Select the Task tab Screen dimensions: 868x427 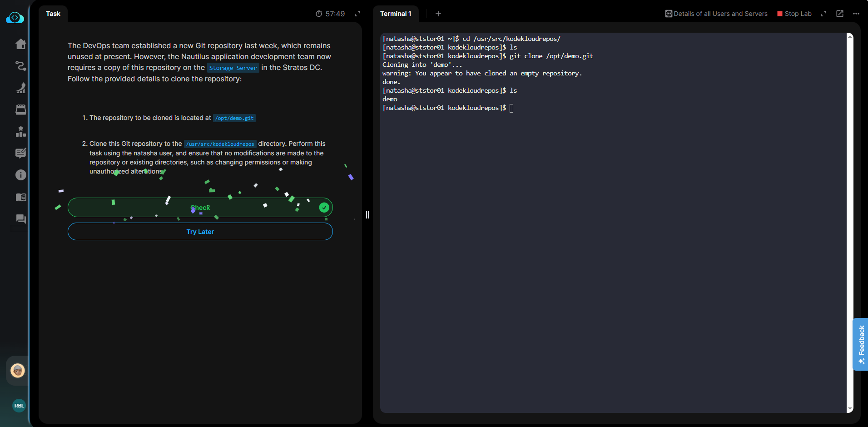pos(53,14)
